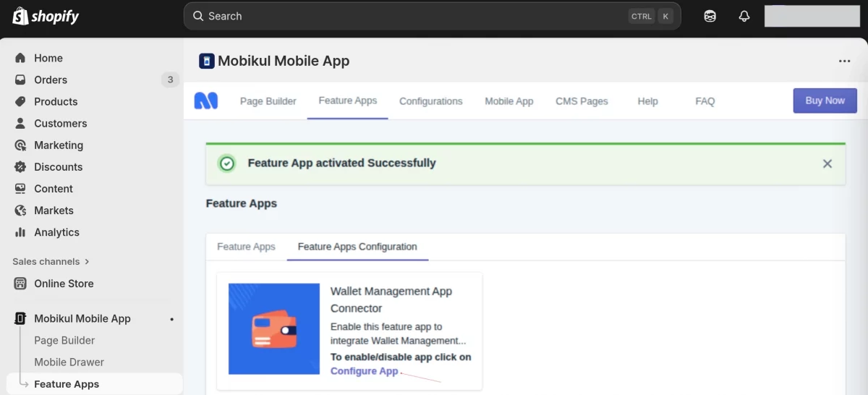Switch to the Page Builder tab
Image resolution: width=868 pixels, height=395 pixels.
pyautogui.click(x=268, y=101)
